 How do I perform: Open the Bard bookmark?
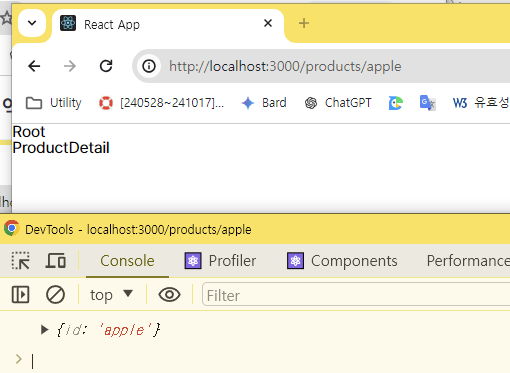click(264, 103)
